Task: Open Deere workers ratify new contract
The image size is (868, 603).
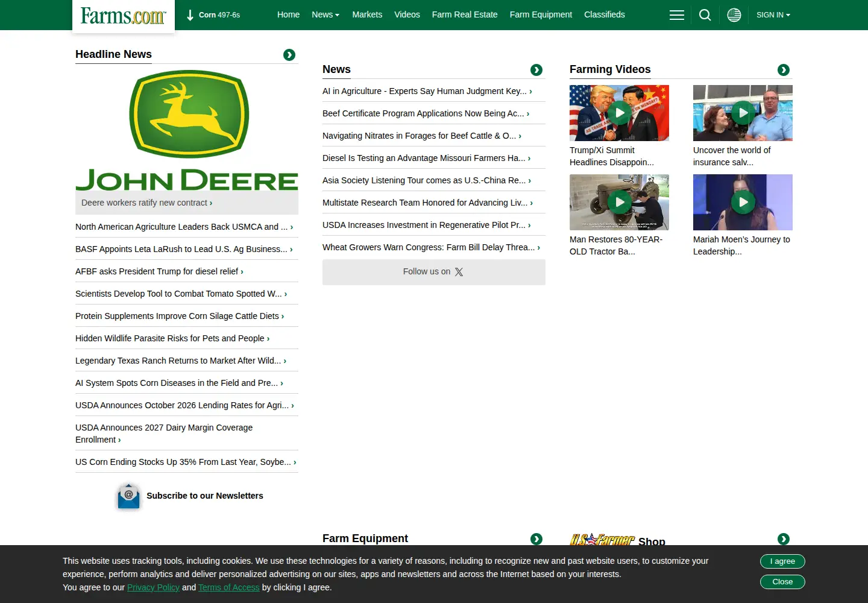Action: 146,203
